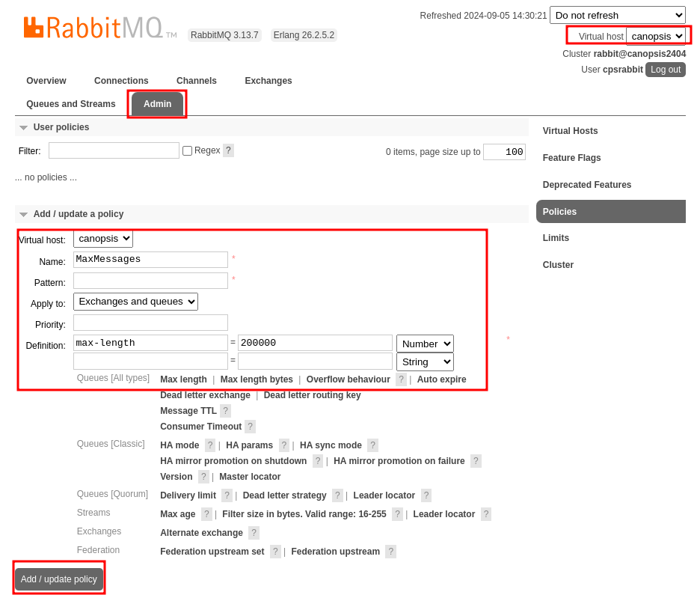This screenshot has height=601, width=700.
Task: Open help for HA params
Action: pos(283,445)
